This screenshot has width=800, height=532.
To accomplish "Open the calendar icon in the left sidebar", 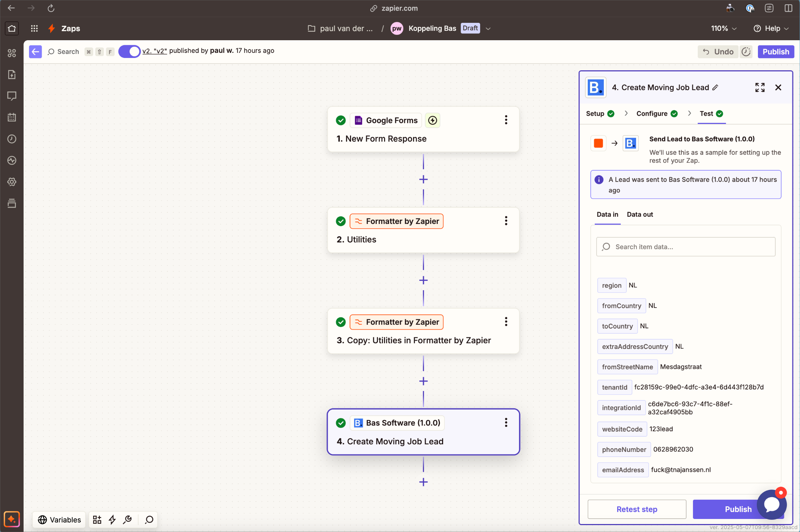I will [12, 117].
